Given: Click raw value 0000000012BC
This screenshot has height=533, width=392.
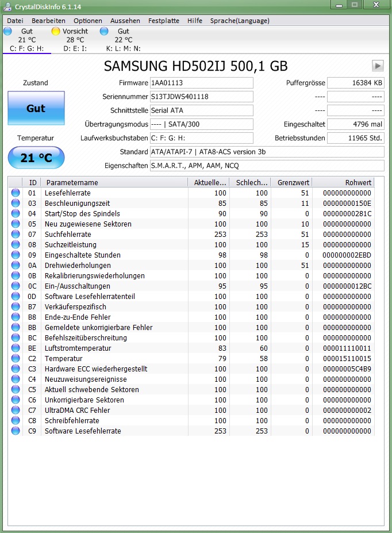Looking at the screenshot, I should [x=347, y=286].
